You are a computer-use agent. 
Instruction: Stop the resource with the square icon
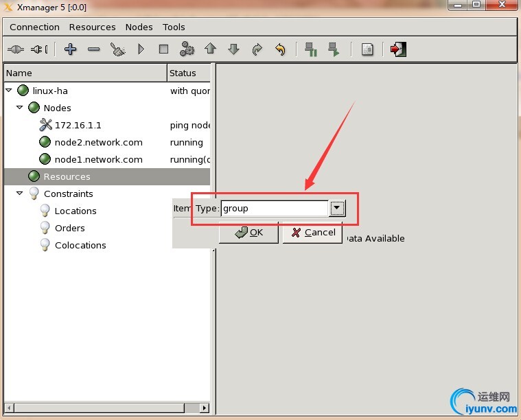coord(164,49)
